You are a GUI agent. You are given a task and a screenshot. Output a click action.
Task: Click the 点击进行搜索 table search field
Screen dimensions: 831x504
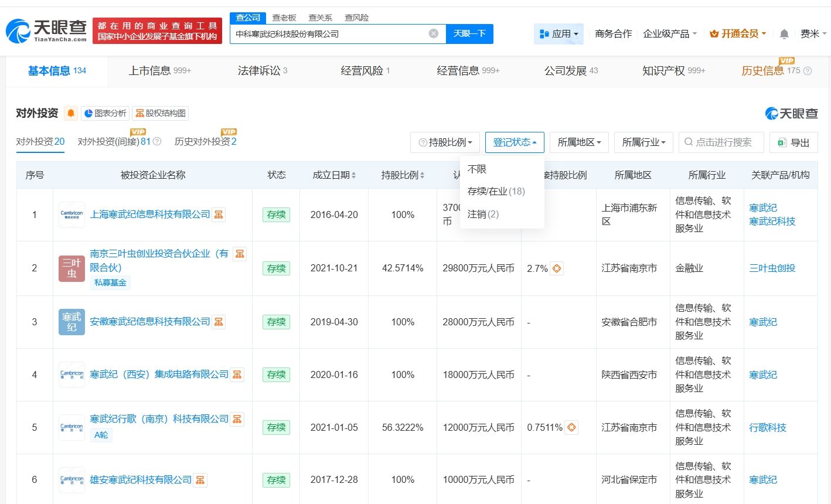tap(723, 142)
